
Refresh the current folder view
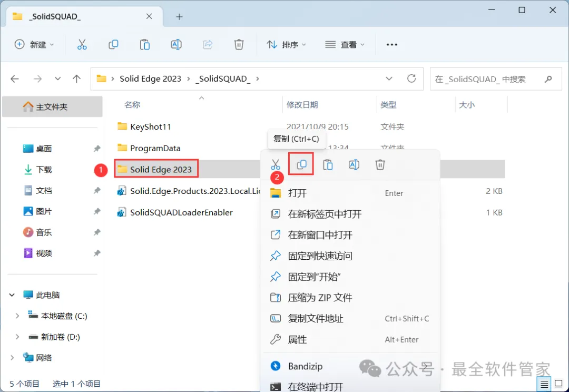411,79
